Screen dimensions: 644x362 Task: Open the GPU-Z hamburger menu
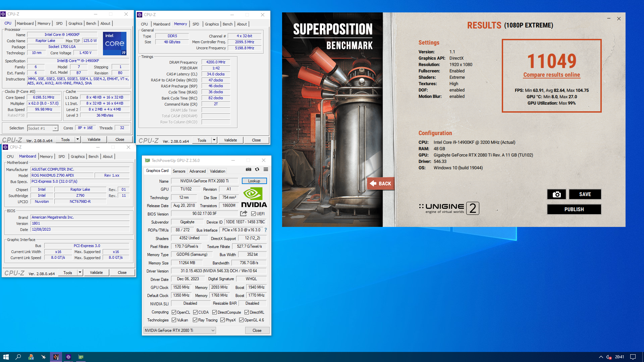click(266, 169)
